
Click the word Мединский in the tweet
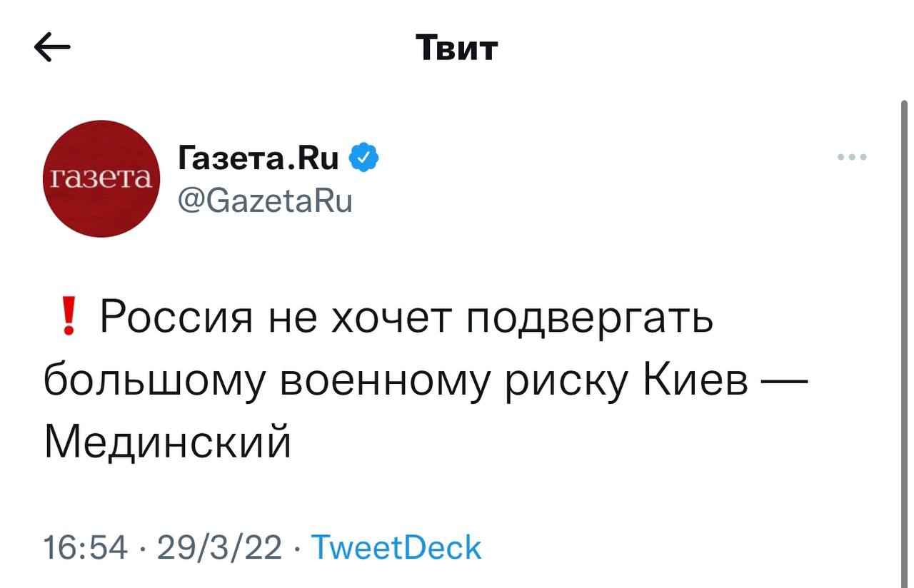coord(168,442)
